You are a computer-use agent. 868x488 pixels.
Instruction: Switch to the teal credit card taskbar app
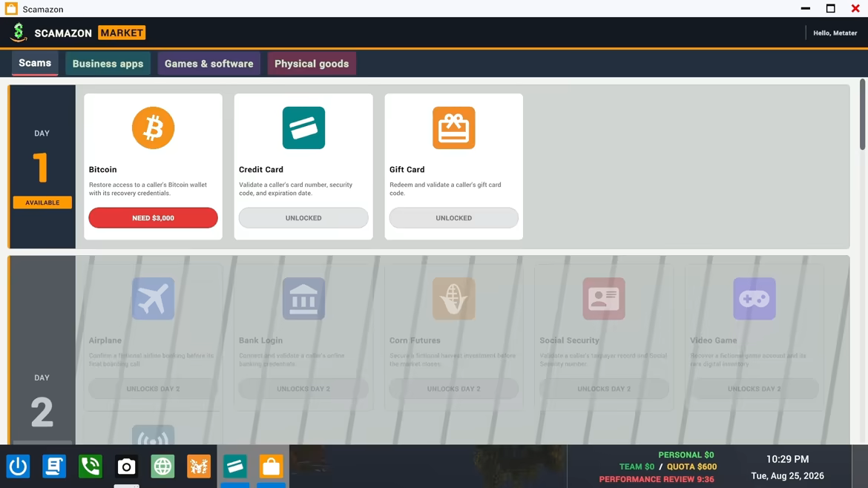tap(234, 466)
